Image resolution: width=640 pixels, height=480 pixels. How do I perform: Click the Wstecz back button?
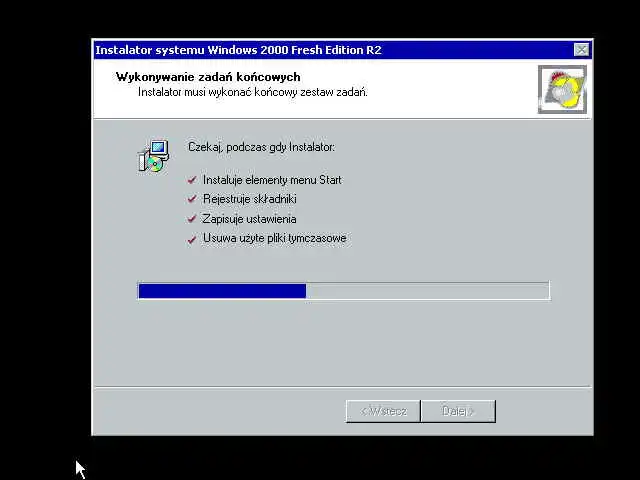[383, 411]
